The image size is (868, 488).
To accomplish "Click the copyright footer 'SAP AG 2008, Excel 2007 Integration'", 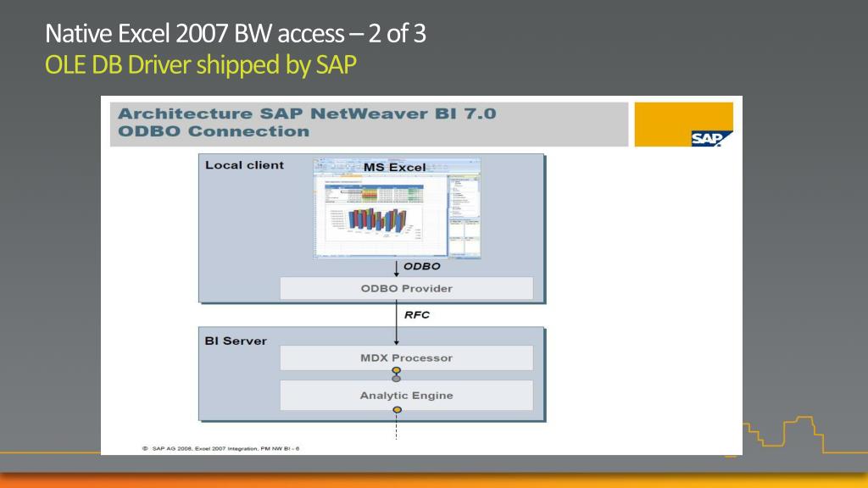I will click(221, 449).
